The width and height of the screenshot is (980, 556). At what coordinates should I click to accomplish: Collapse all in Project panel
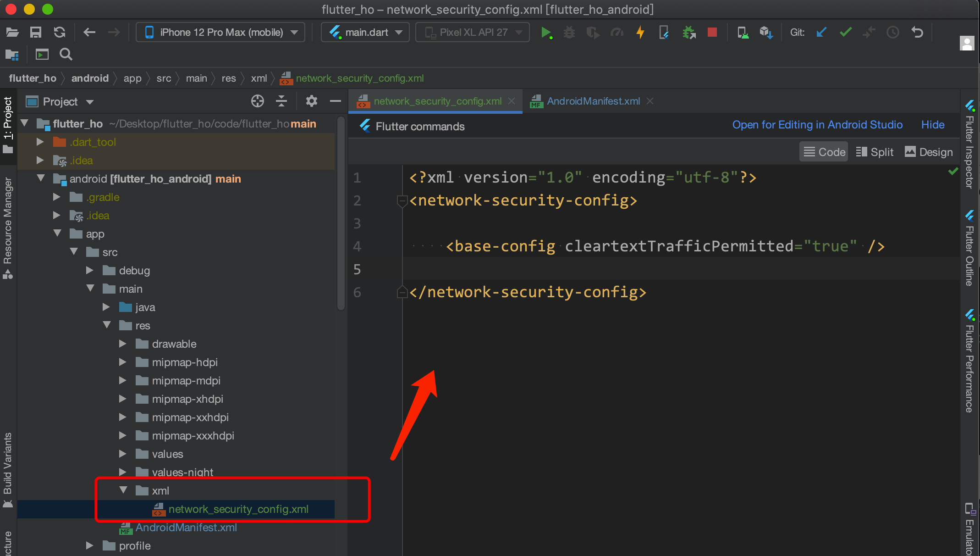coord(281,101)
